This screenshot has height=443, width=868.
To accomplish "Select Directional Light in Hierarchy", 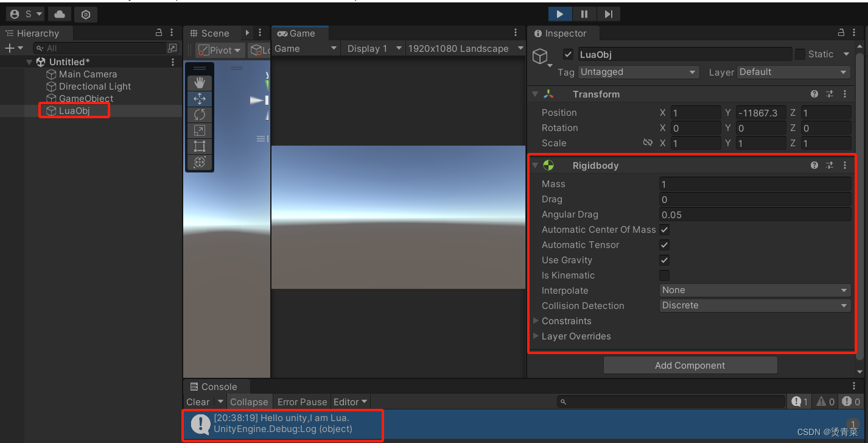I will tap(95, 87).
